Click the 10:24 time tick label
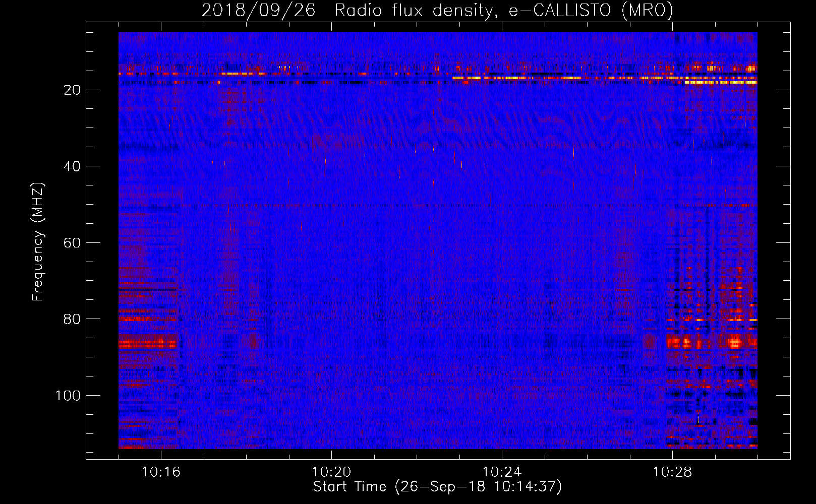 [x=502, y=472]
